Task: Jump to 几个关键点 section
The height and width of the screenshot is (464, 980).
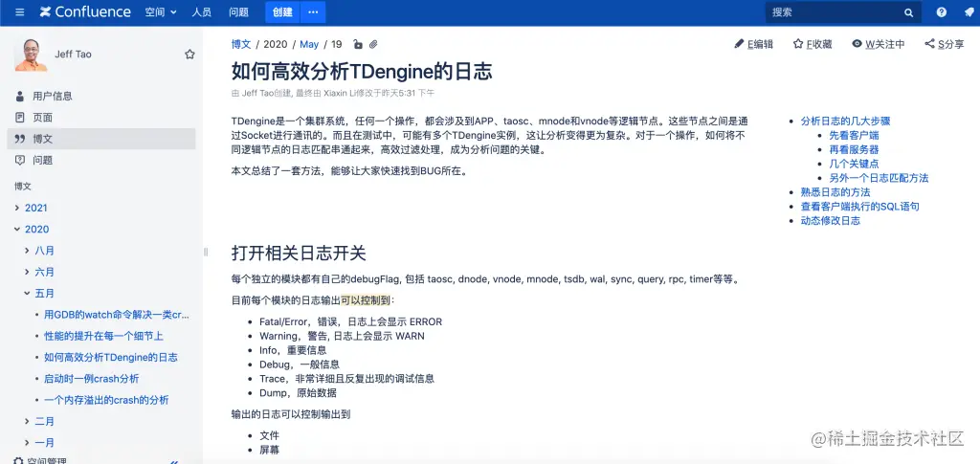Action: [855, 164]
